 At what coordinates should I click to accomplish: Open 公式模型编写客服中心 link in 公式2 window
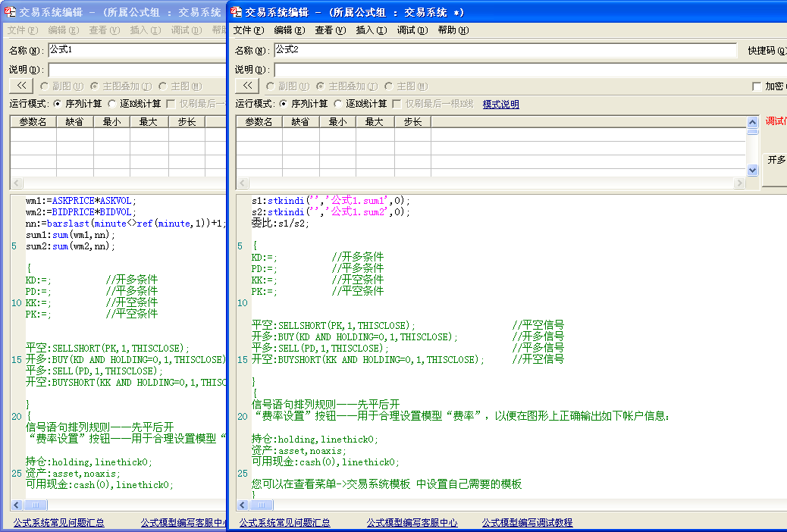412,522
